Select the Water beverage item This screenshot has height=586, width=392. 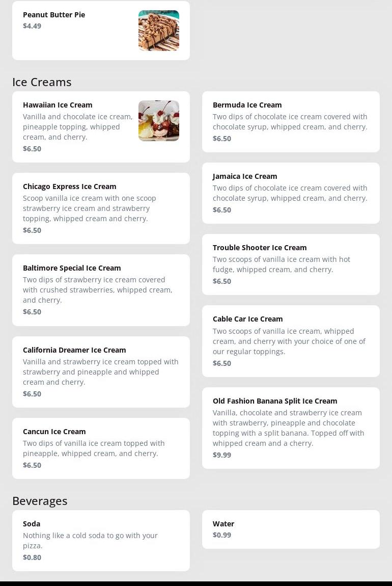(290, 529)
